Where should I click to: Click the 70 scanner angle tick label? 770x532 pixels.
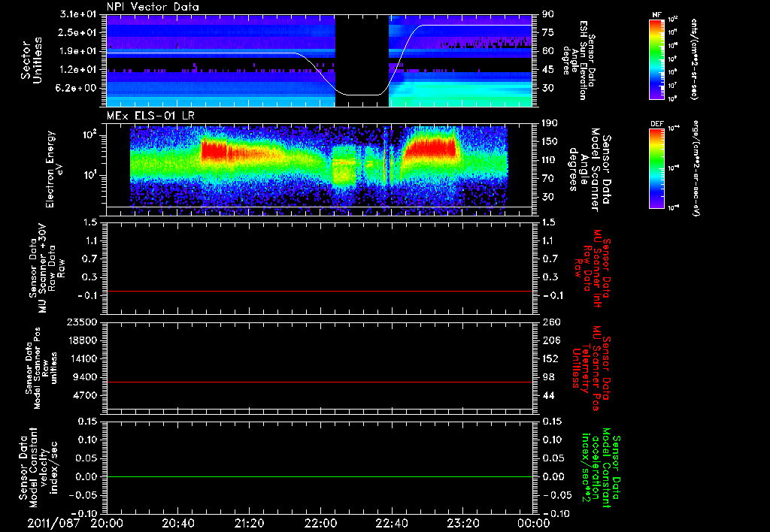(x=548, y=179)
